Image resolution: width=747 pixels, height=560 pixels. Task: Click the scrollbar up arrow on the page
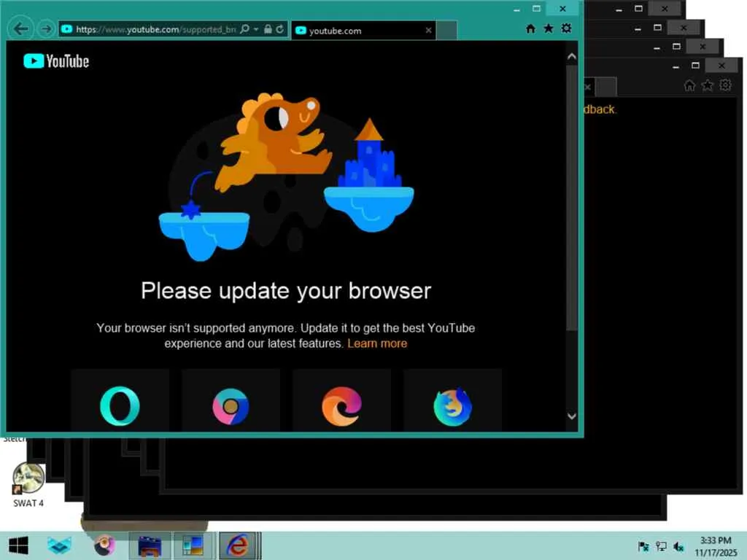point(572,56)
